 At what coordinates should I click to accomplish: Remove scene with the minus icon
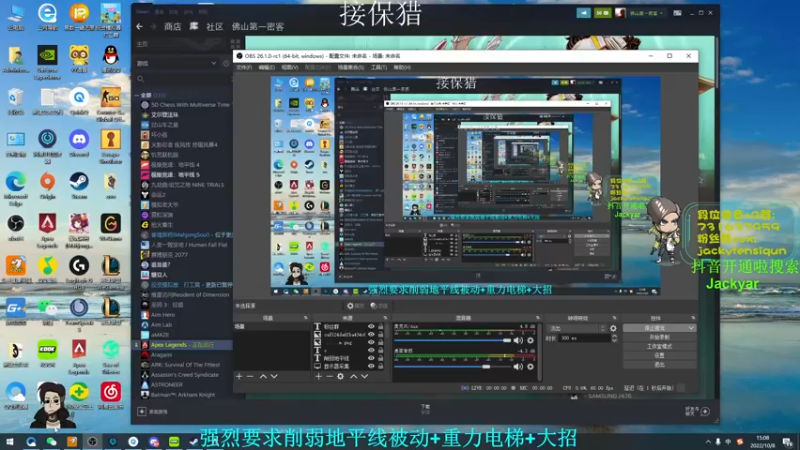250,377
